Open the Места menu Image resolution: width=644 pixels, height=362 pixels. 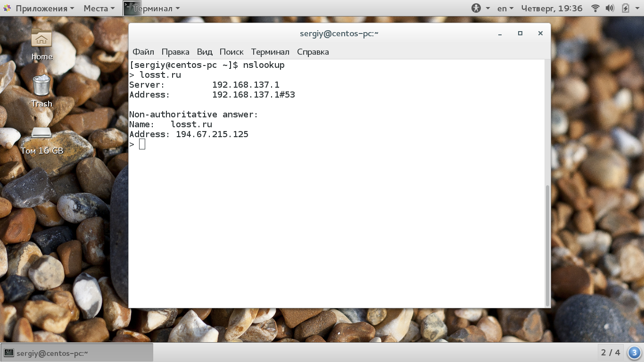click(x=99, y=8)
